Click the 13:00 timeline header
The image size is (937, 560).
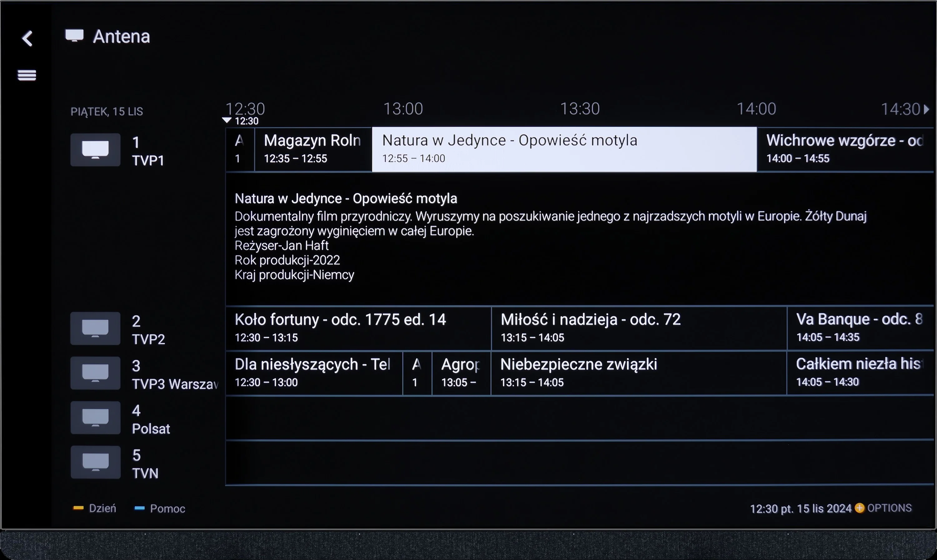click(x=403, y=109)
